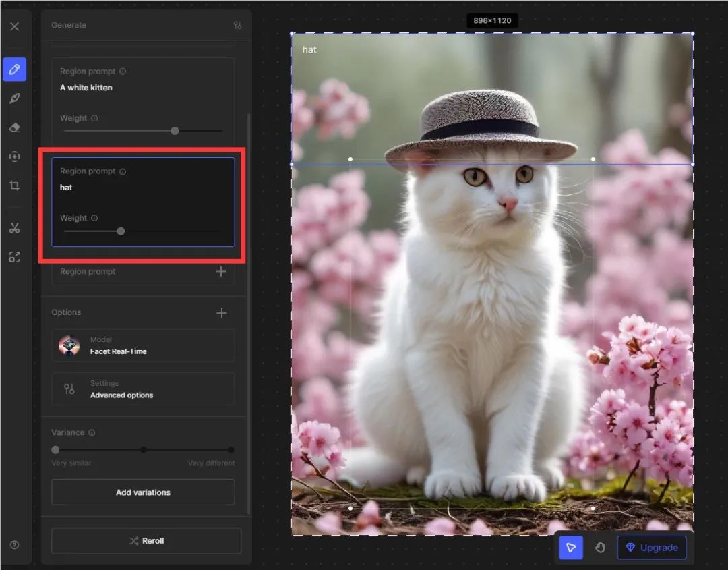The image size is (728, 570).
Task: Expand Options with the plus icon
Action: point(221,313)
